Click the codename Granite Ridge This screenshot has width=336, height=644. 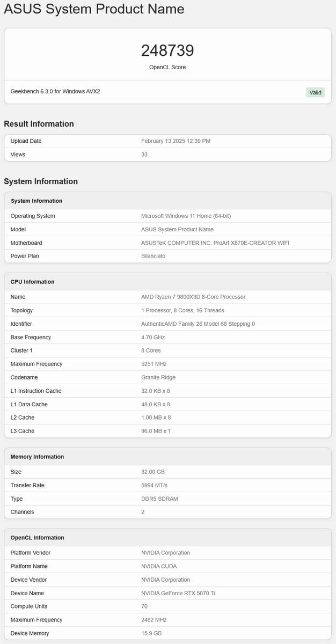click(x=158, y=377)
